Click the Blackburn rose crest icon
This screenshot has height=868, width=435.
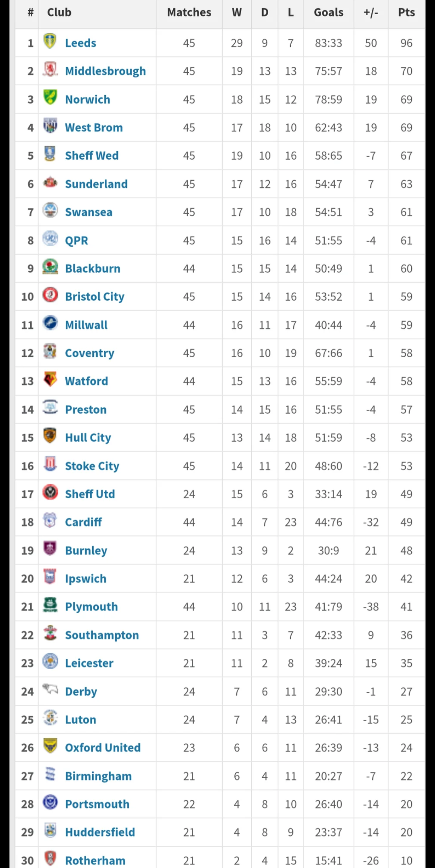50,266
